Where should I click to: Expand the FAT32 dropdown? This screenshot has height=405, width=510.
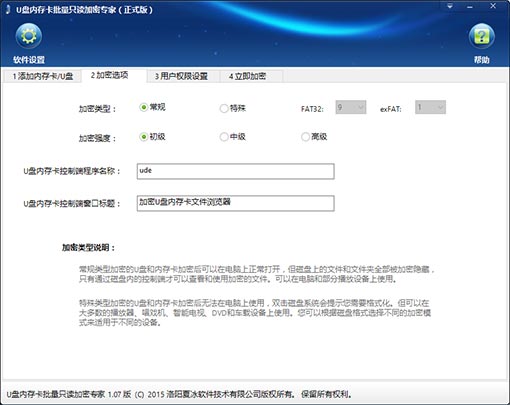click(x=351, y=107)
